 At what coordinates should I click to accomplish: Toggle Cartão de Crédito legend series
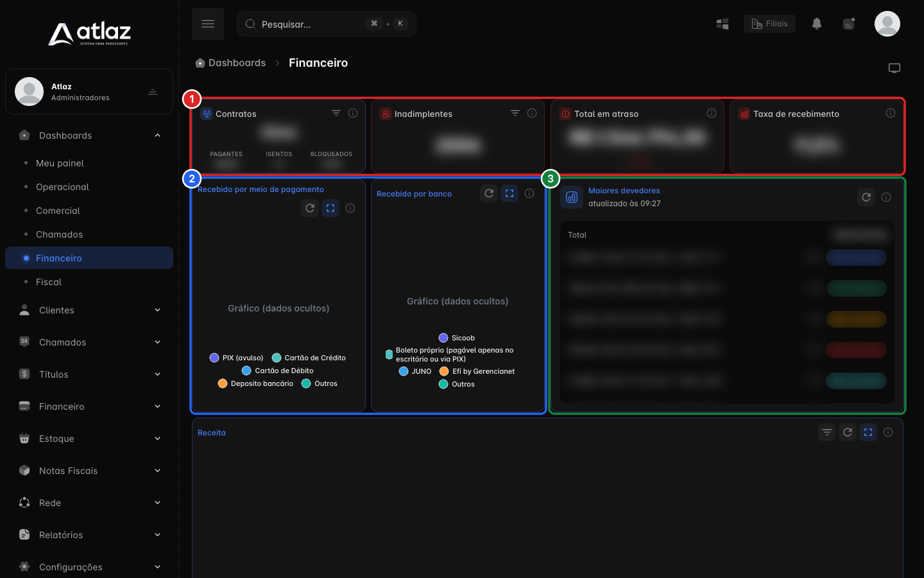pyautogui.click(x=309, y=358)
